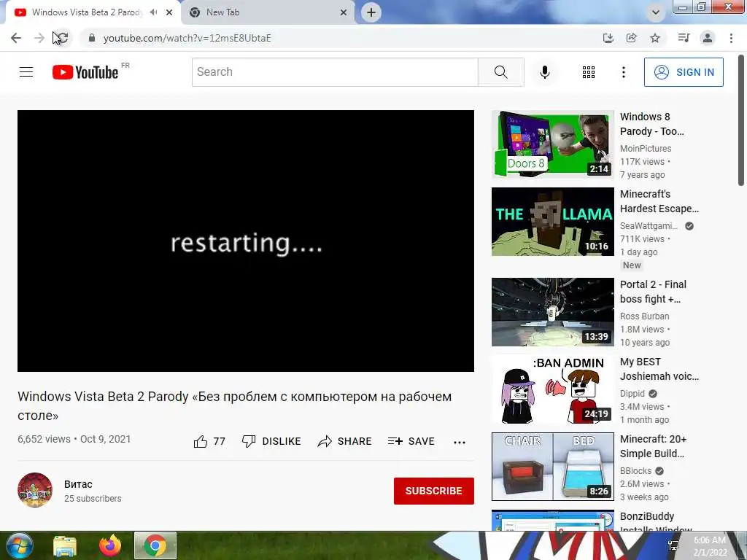Click the video player showing restarting
747x560 pixels.
(x=246, y=241)
